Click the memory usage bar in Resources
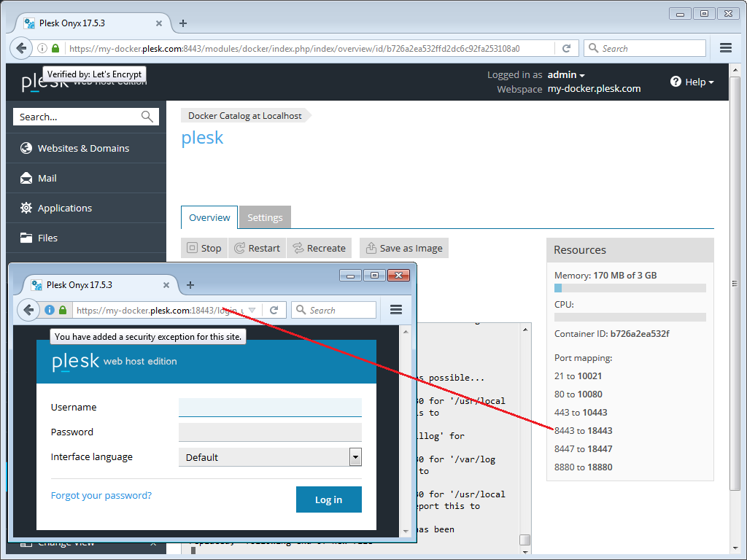Screen dimensions: 747x560 coord(630,288)
